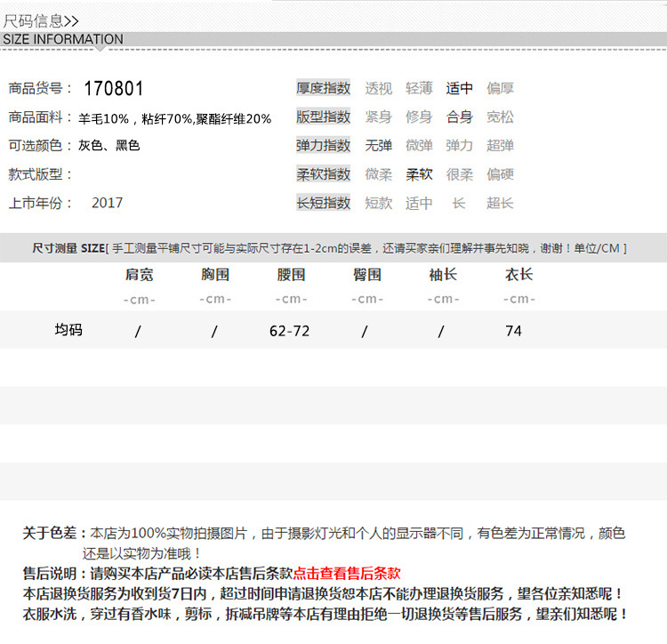Click highlighted elasticity option 无弹

379,146
